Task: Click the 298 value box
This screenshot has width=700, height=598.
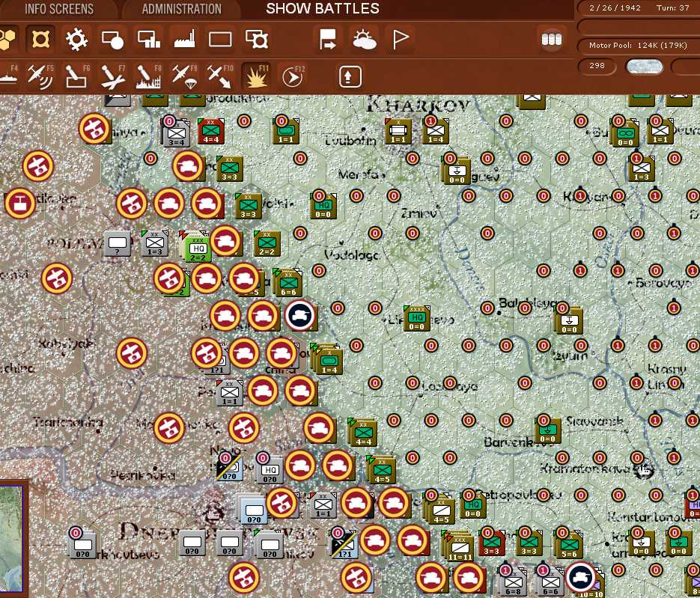Action: [x=597, y=66]
